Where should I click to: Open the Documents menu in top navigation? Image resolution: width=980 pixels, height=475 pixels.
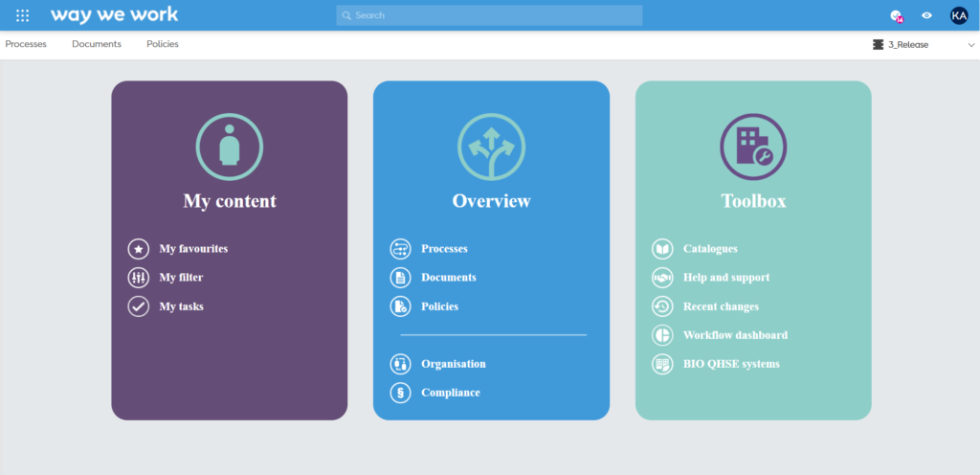pos(97,44)
